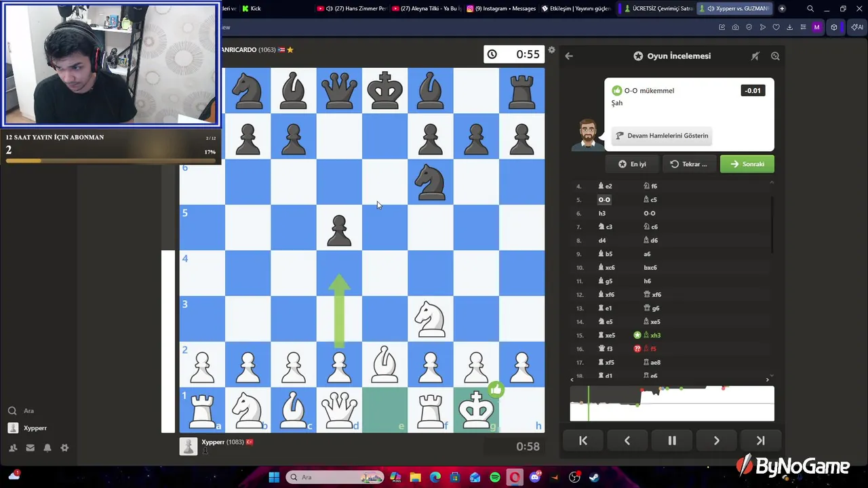Switch to the Instagram Messages tab
The width and height of the screenshot is (868, 488).
coord(500,8)
